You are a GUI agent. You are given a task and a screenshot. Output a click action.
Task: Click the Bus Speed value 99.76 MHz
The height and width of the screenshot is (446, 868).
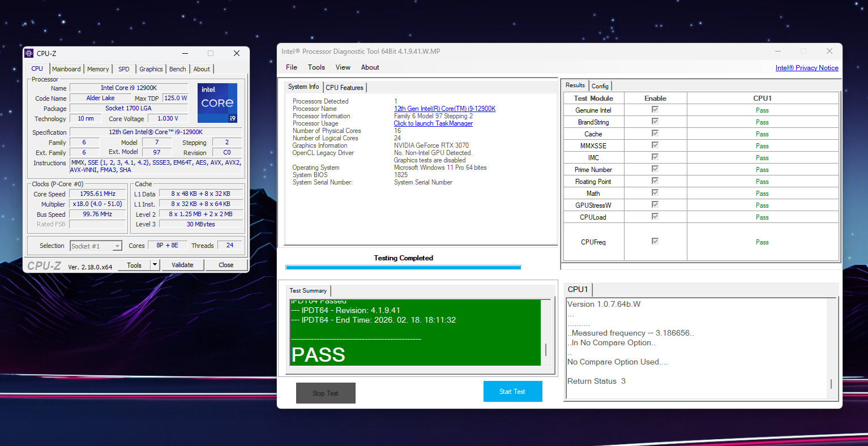tap(97, 214)
